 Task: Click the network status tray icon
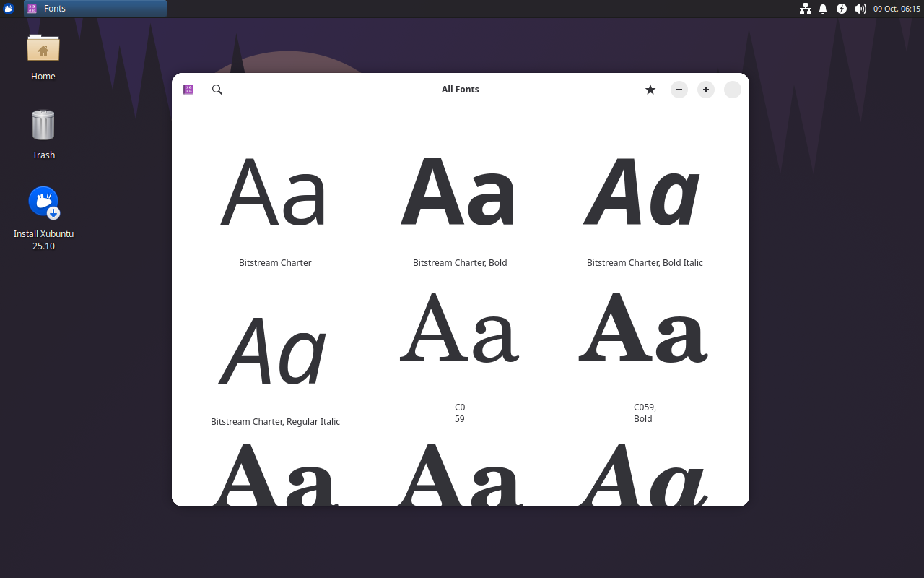pyautogui.click(x=805, y=9)
